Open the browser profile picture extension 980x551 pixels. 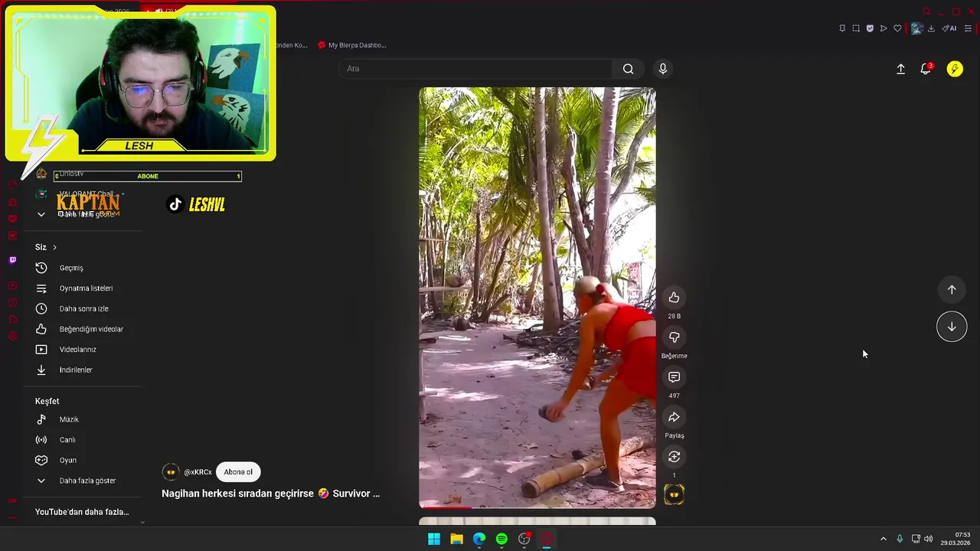916,28
